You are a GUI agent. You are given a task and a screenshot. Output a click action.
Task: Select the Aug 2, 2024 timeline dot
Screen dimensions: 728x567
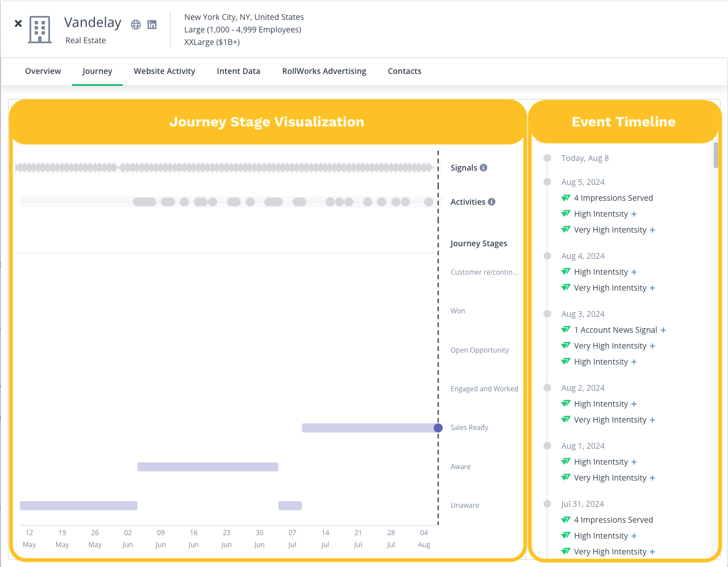click(547, 388)
